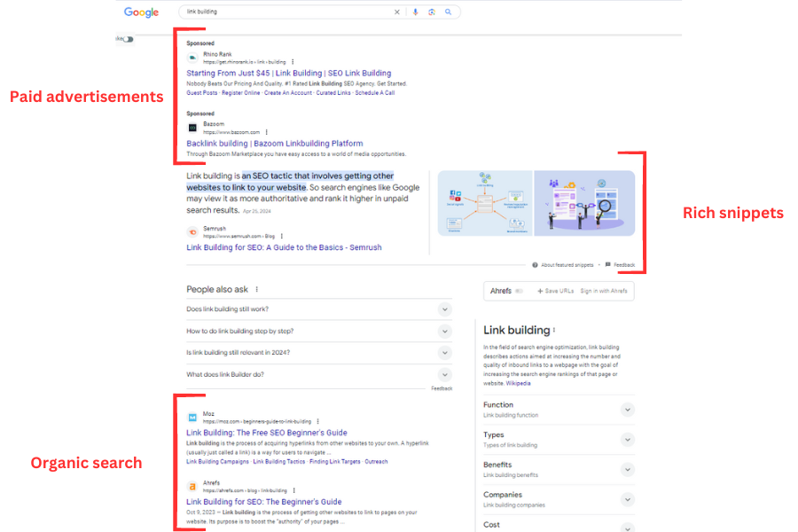The width and height of the screenshot is (798, 532).
Task: Open knowledge panel 'Link building' options menu
Action: pos(553,330)
